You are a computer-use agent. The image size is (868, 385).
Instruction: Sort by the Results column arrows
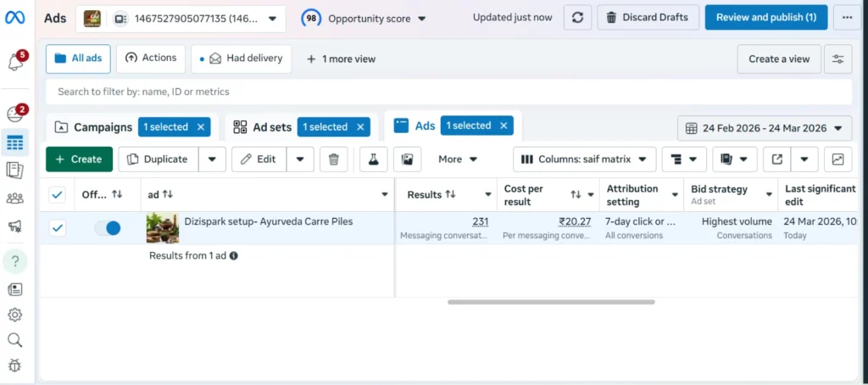coord(450,194)
